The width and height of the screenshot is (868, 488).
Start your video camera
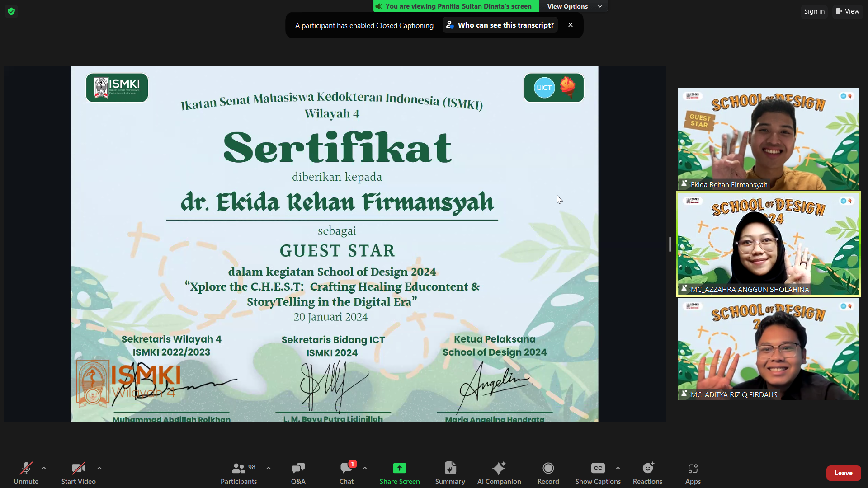pyautogui.click(x=78, y=473)
